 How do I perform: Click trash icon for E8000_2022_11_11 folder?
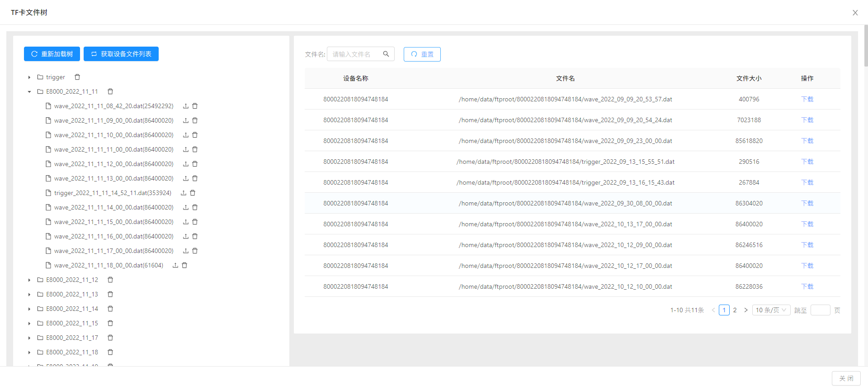110,91
